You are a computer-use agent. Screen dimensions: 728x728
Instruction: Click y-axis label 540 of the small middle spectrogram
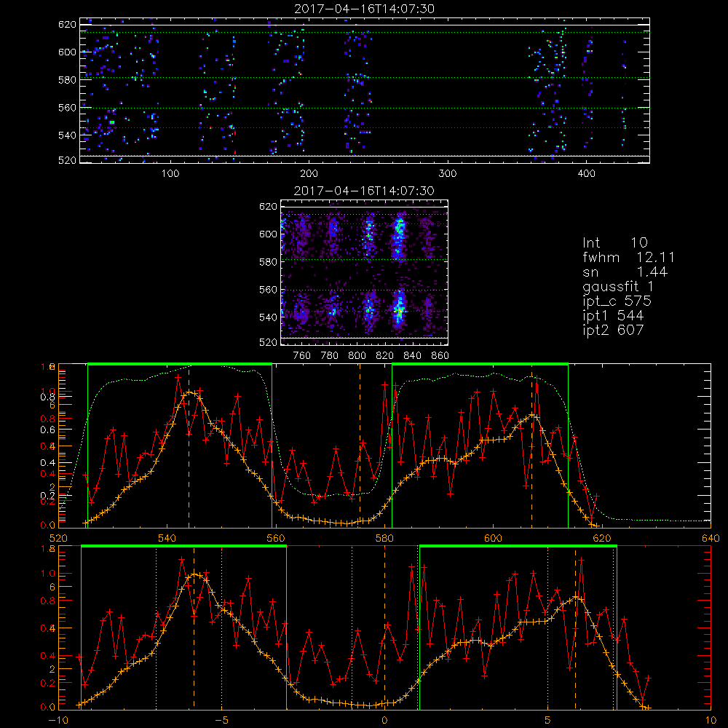pos(268,317)
